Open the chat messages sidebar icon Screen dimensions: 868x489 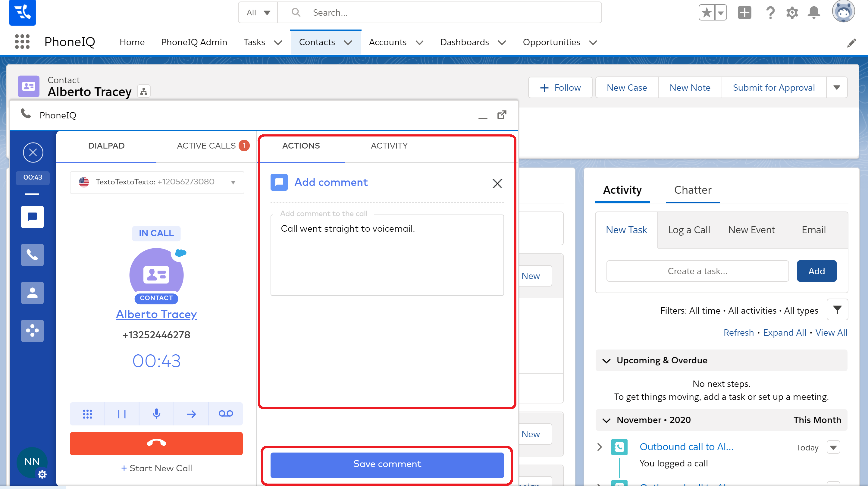pyautogui.click(x=32, y=217)
